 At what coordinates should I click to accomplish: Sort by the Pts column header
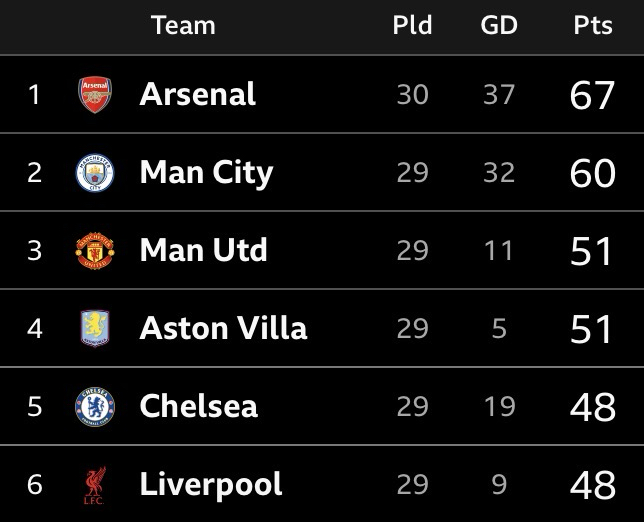click(593, 25)
